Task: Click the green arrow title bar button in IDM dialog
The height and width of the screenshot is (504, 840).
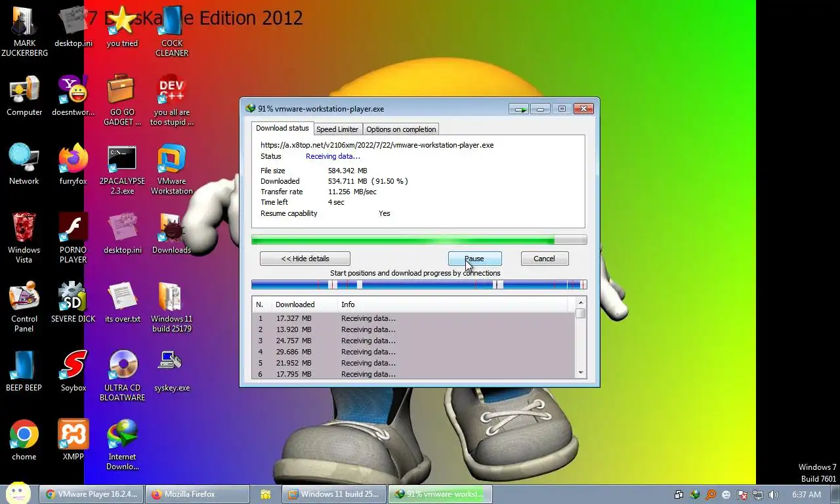Action: (x=518, y=109)
